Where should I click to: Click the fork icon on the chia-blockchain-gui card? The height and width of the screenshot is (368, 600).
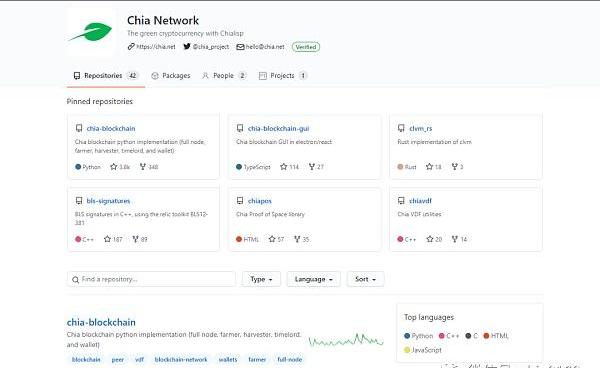coord(312,167)
